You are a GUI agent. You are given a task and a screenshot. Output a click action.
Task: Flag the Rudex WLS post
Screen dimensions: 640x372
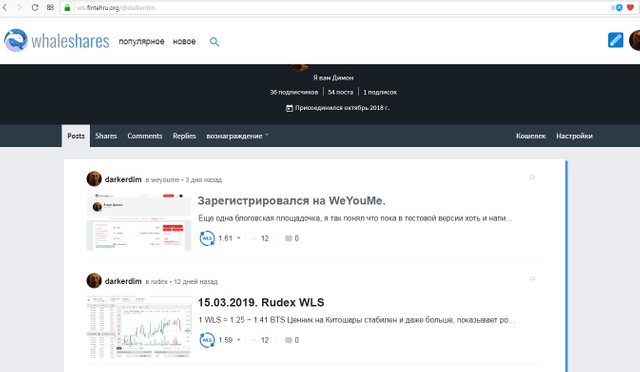(x=532, y=279)
